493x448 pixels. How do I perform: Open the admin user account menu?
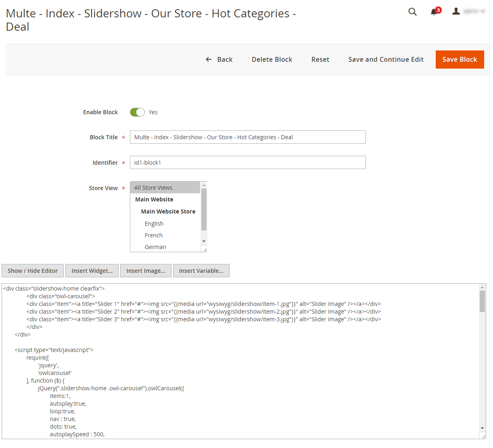468,11
